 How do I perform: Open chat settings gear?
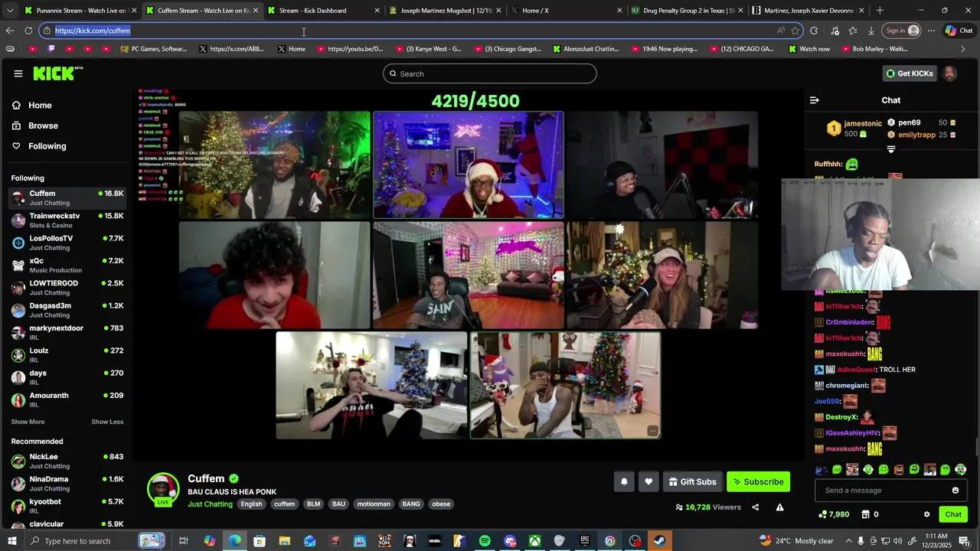coord(926,514)
